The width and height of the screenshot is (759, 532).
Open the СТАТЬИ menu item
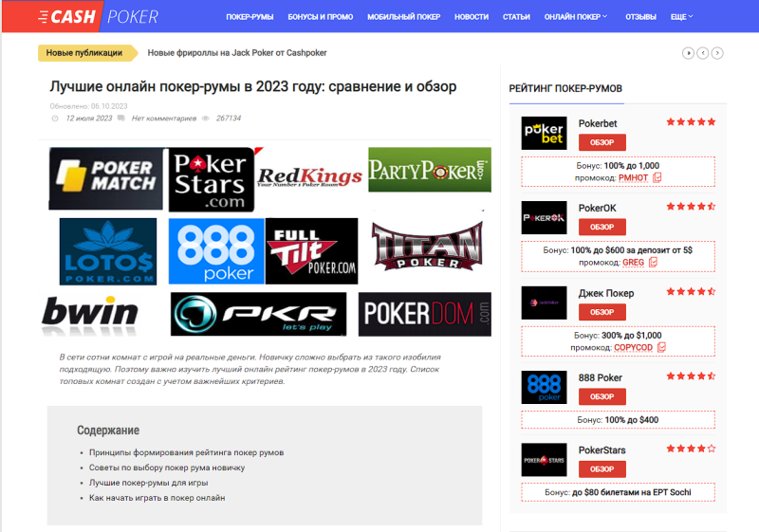pos(516,17)
